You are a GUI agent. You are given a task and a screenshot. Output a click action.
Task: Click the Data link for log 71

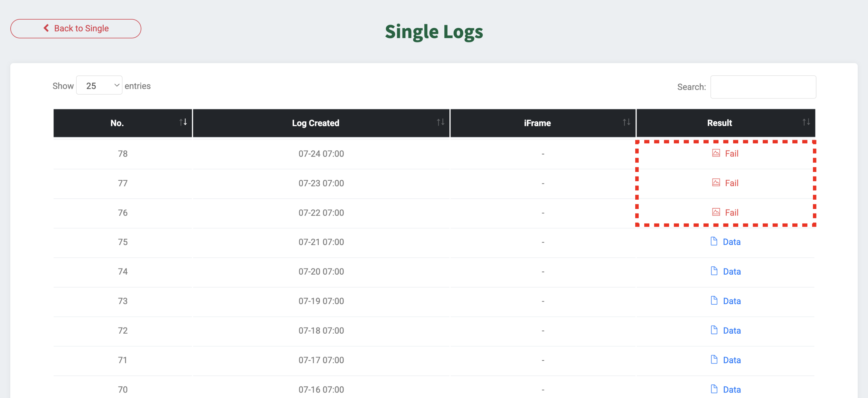point(731,360)
